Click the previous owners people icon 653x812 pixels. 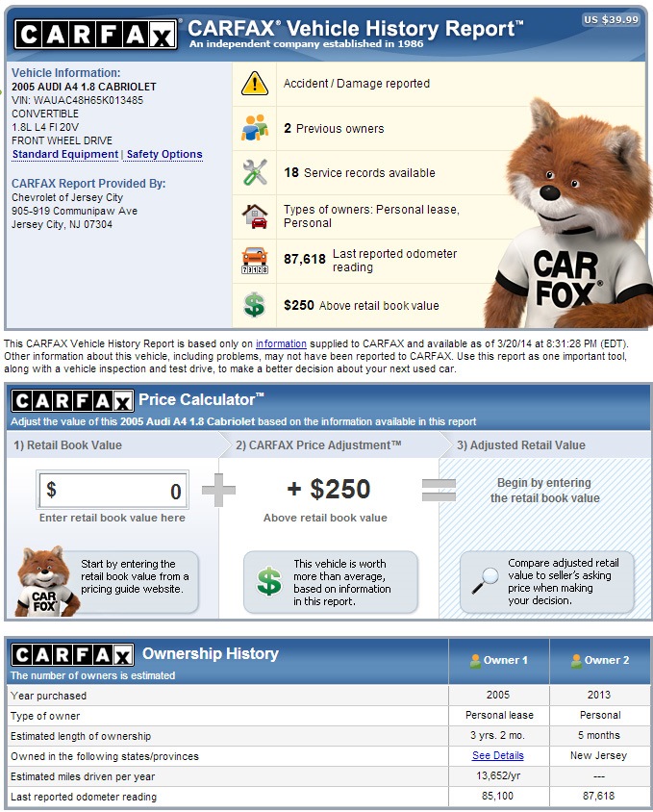point(254,128)
